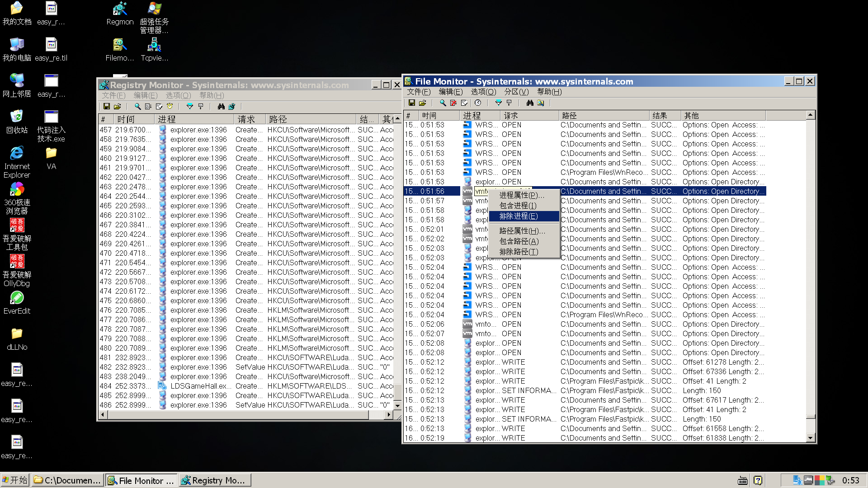Toggle autoscroll icon in File Monitor toolbar

coord(453,103)
